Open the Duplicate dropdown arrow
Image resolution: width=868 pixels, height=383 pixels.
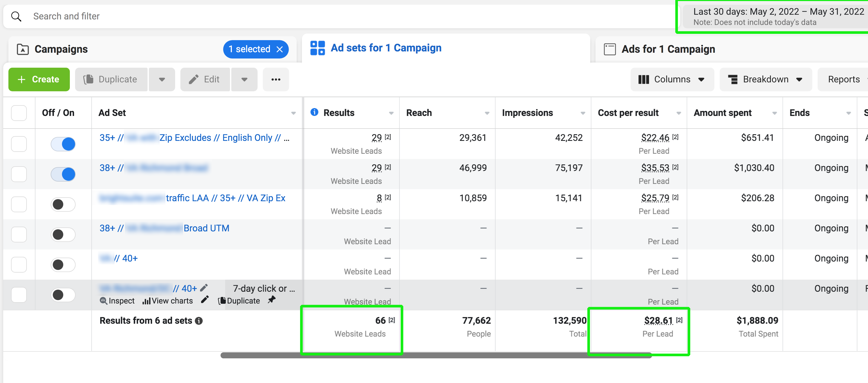[162, 79]
